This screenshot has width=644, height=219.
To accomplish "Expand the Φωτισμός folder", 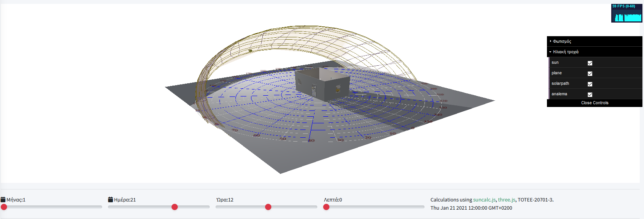I will [x=562, y=41].
